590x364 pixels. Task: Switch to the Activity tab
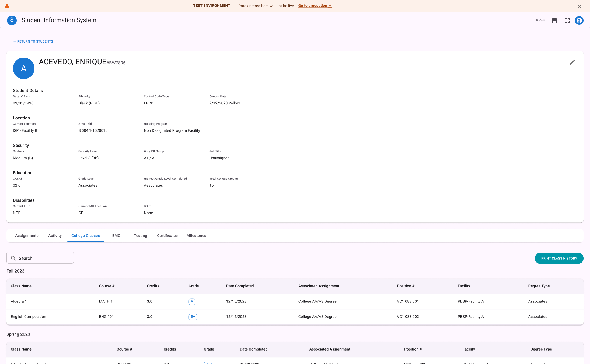(x=55, y=236)
